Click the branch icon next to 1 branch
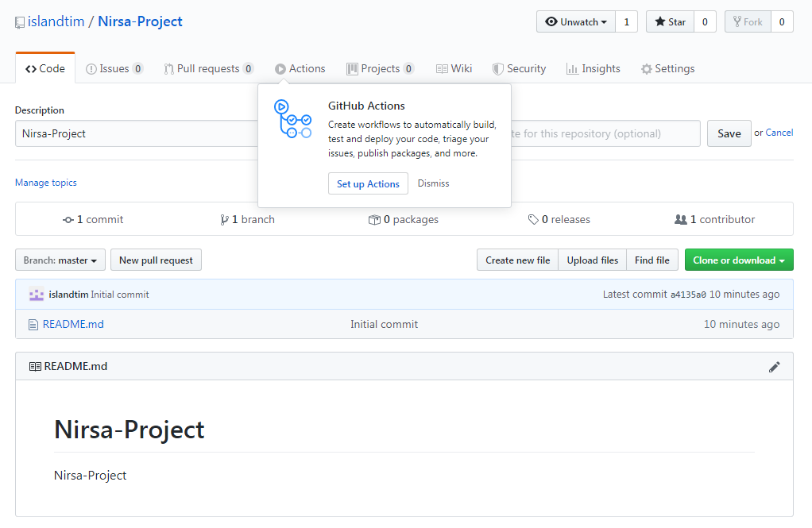Image resolution: width=812 pixels, height=528 pixels. tap(224, 220)
